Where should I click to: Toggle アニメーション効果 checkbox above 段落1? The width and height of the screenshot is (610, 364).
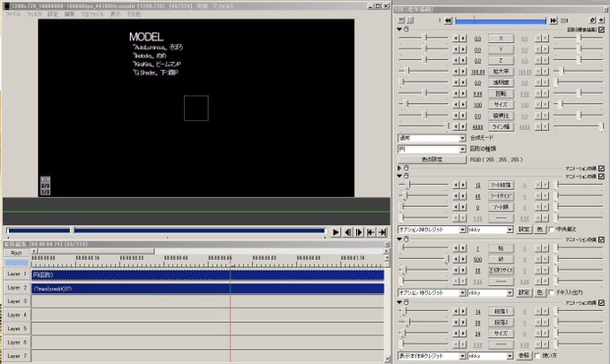coord(601,302)
